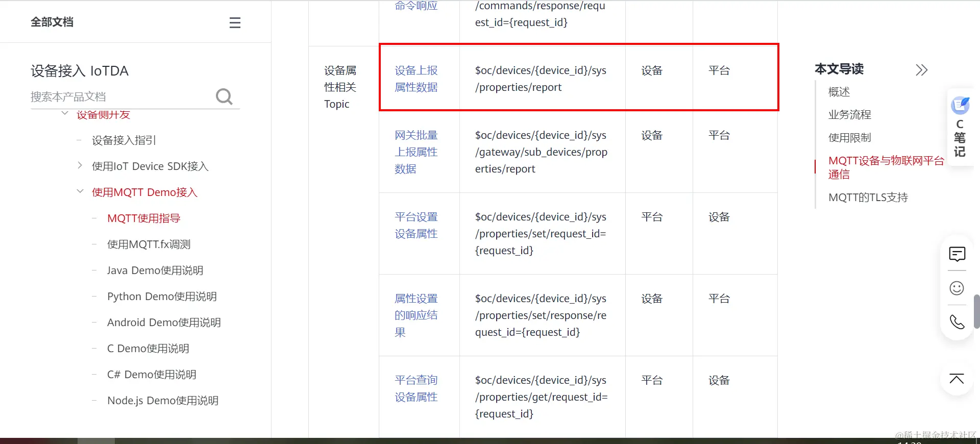Click the 设备上报属性数据 link
Image resolution: width=980 pixels, height=444 pixels.
[x=416, y=79]
